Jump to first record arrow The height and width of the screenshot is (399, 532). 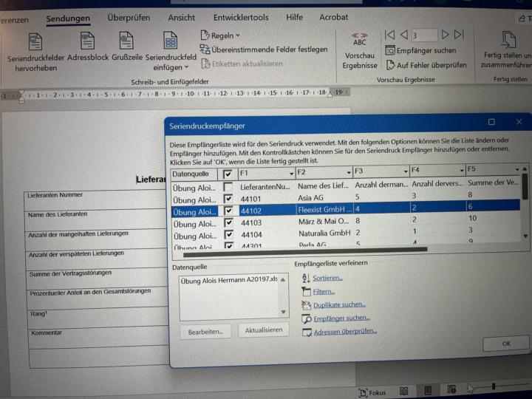[x=389, y=35]
